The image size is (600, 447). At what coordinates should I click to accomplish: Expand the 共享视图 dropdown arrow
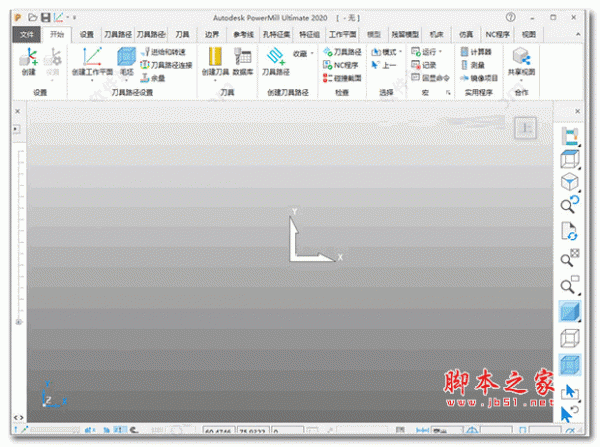pyautogui.click(x=521, y=80)
